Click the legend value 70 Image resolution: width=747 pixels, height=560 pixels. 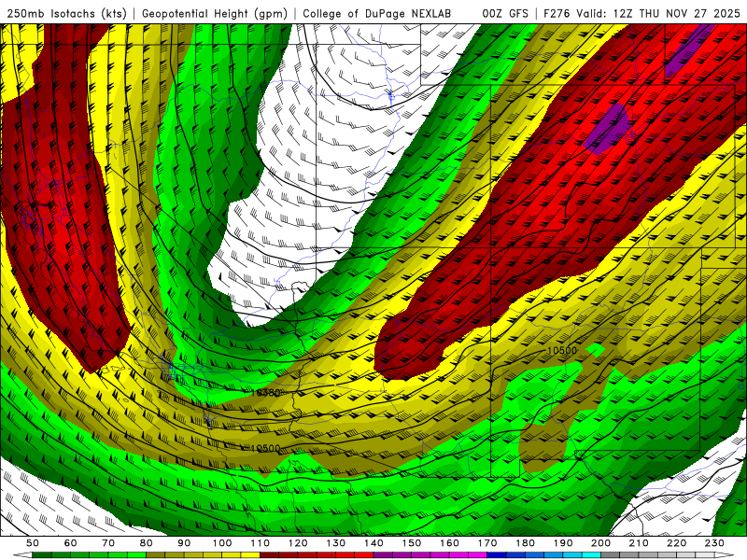coord(108,543)
